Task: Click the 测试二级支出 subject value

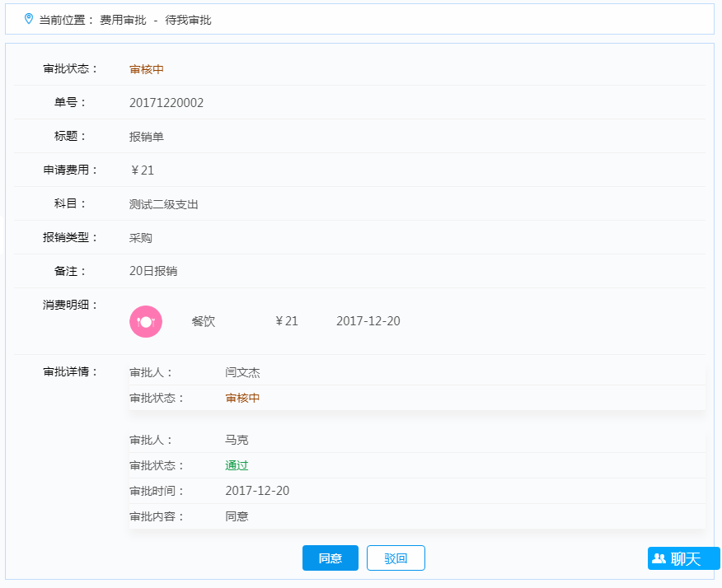Action: pos(164,204)
